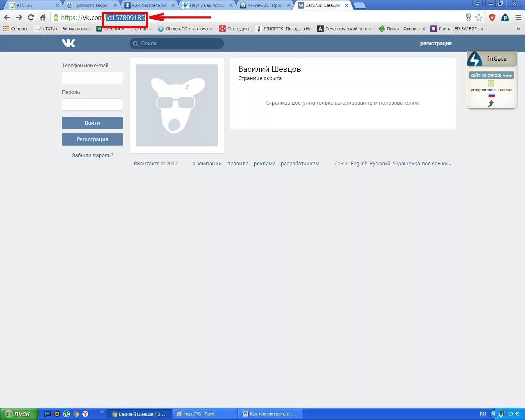Image resolution: width=525 pixels, height=420 pixels.
Task: Click the ВКонтакте © 2017 footer link
Action: [155, 163]
